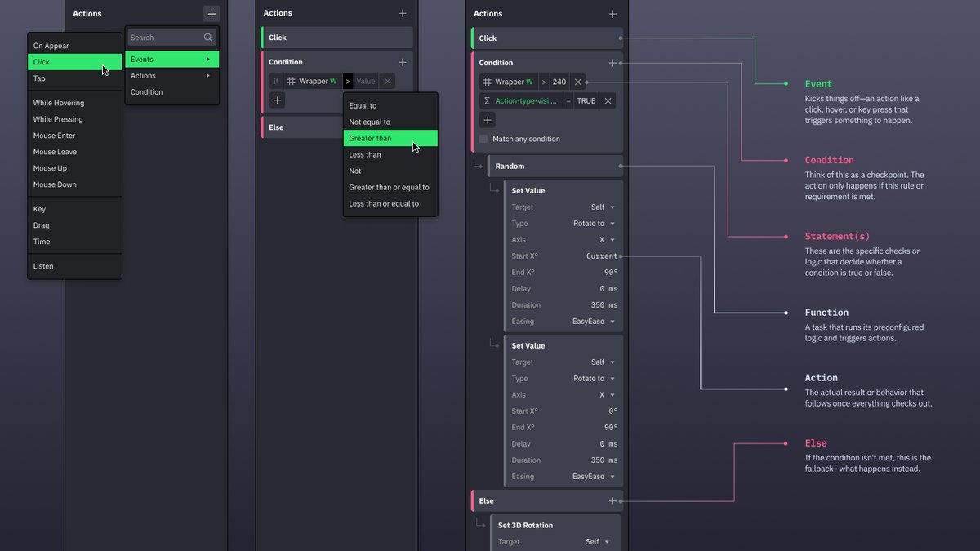Open Type Rotate to dropdown in Set Value with Start Current
This screenshot has height=551, width=980.
click(x=594, y=224)
